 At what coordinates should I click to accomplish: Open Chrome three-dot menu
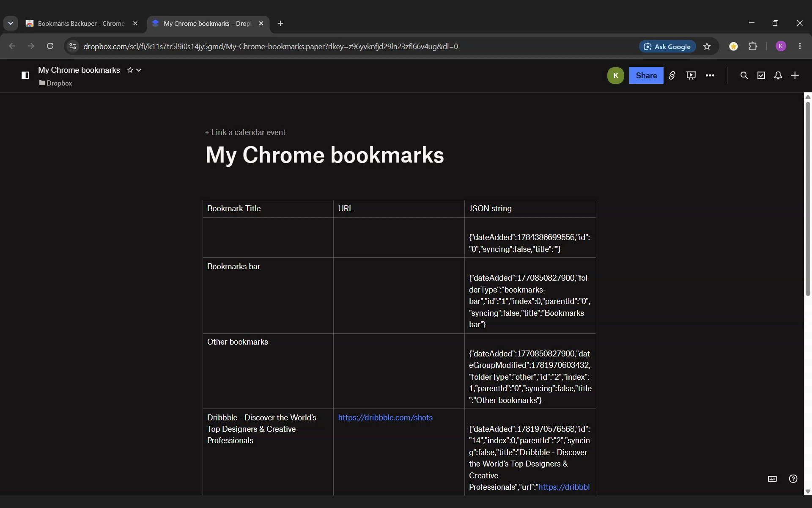[800, 46]
